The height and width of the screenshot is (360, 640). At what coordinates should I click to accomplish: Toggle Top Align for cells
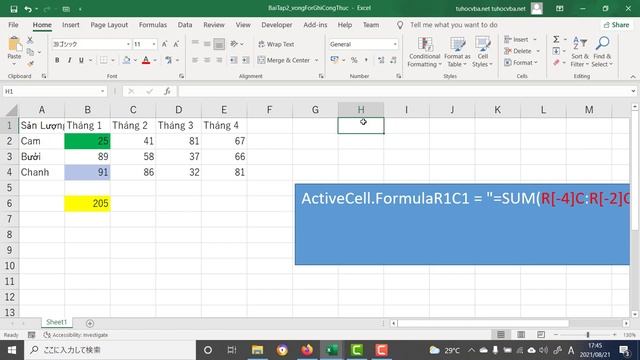pos(195,44)
